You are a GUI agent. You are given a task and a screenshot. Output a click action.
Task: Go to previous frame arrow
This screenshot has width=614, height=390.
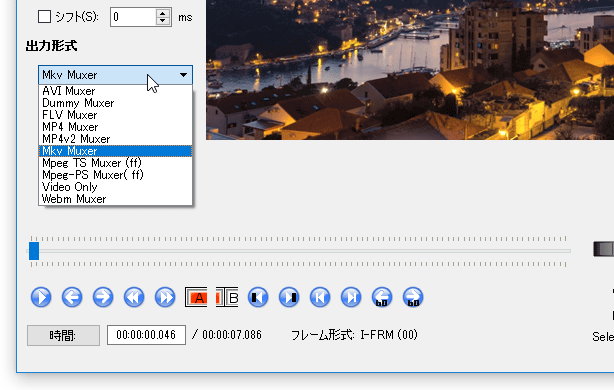pyautogui.click(x=72, y=297)
